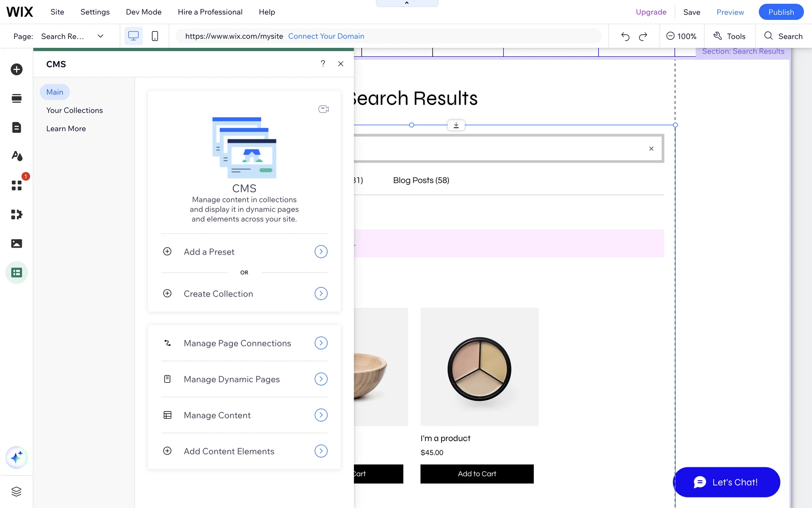Click the Connect Your Domain link
Screen dimensions: 812x508
[x=326, y=36]
